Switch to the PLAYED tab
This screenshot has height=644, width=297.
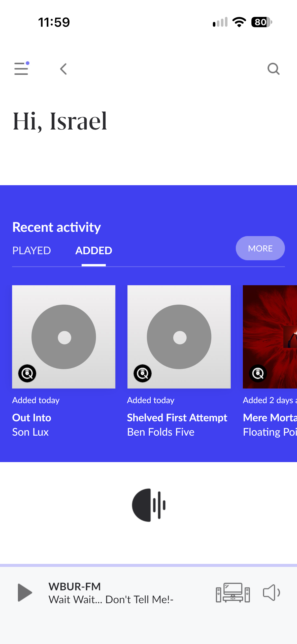click(x=32, y=251)
